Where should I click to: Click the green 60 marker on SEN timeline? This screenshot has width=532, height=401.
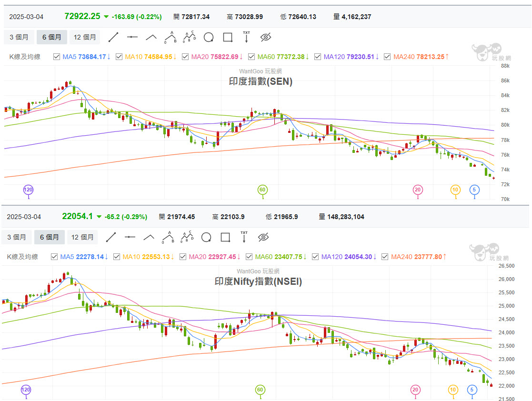coord(262,190)
